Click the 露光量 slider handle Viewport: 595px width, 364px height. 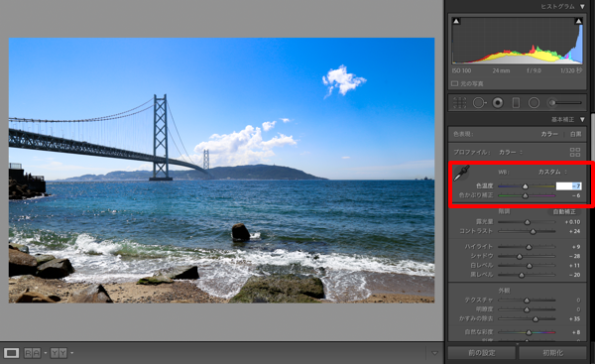[528, 222]
